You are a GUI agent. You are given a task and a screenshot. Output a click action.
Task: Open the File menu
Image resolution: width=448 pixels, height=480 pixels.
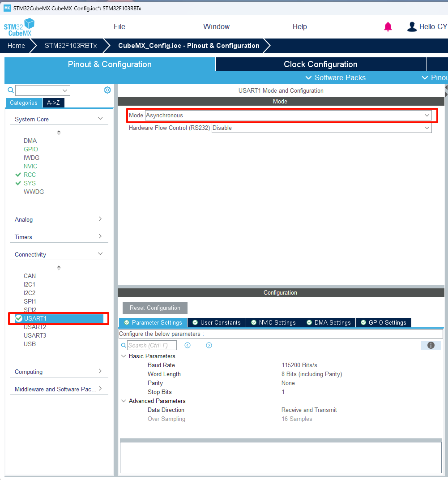(x=119, y=27)
